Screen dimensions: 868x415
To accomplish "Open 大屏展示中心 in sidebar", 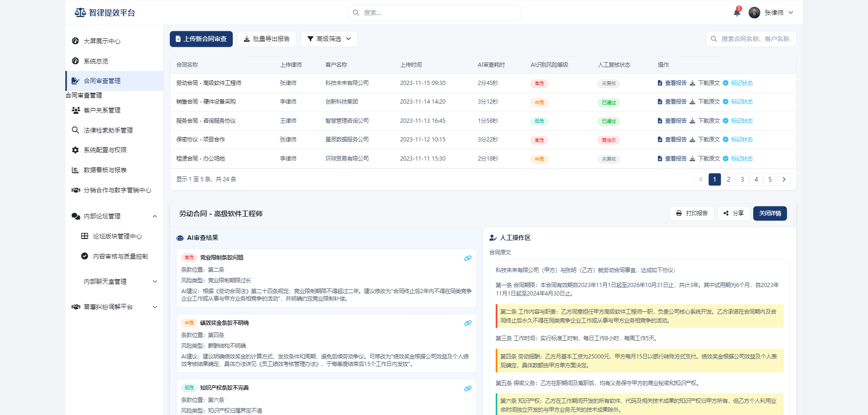I will point(114,41).
